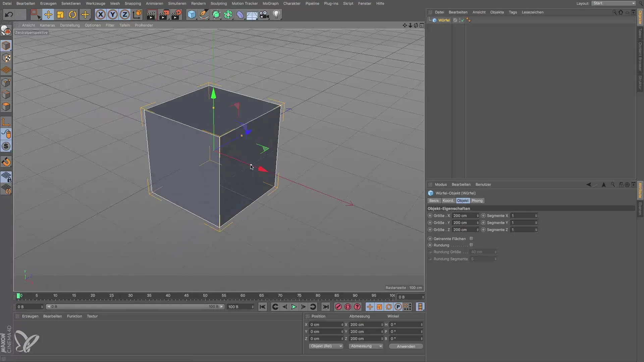The image size is (644, 362).
Task: Open the Textur menu in material manager
Action: click(92, 316)
